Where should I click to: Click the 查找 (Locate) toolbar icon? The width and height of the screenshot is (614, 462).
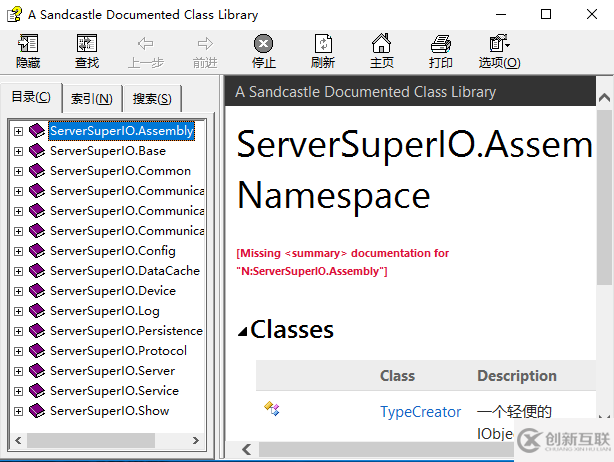coord(87,43)
